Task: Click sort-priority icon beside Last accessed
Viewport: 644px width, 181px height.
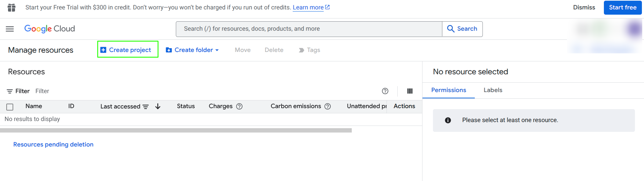Action: tap(146, 107)
